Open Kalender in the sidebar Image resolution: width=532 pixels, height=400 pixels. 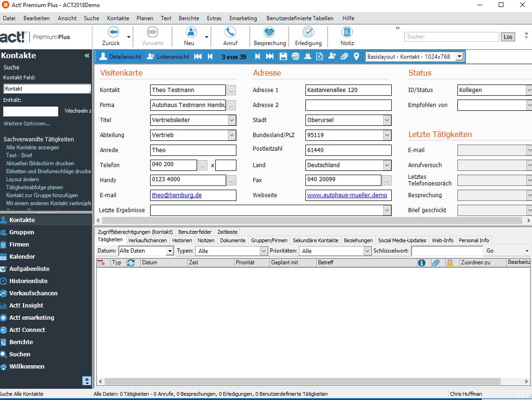point(22,257)
